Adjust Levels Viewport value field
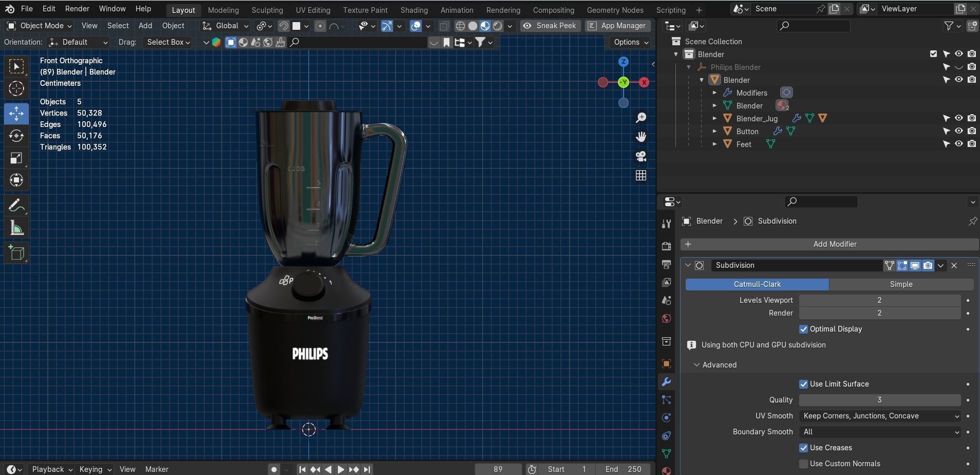The width and height of the screenshot is (980, 475). point(879,300)
